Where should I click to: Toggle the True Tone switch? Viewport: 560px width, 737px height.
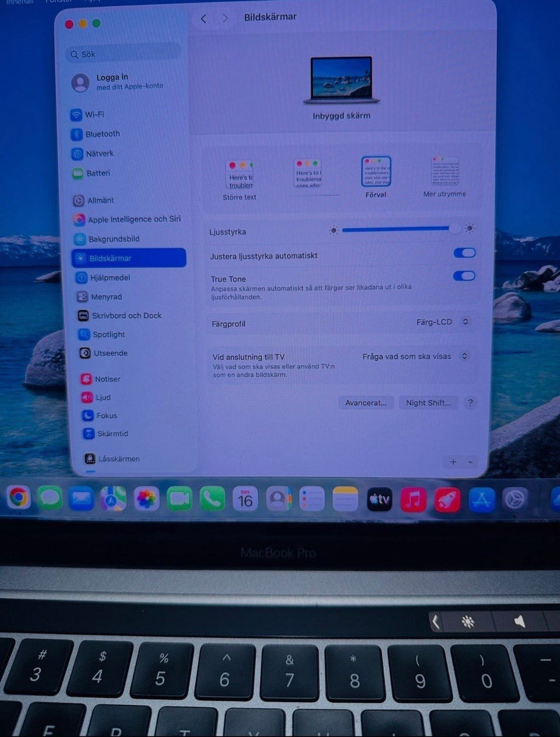click(464, 276)
